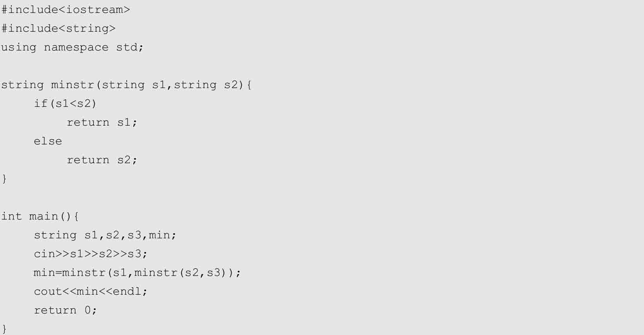
Task: Click the 'using' keyword
Action: point(19,47)
